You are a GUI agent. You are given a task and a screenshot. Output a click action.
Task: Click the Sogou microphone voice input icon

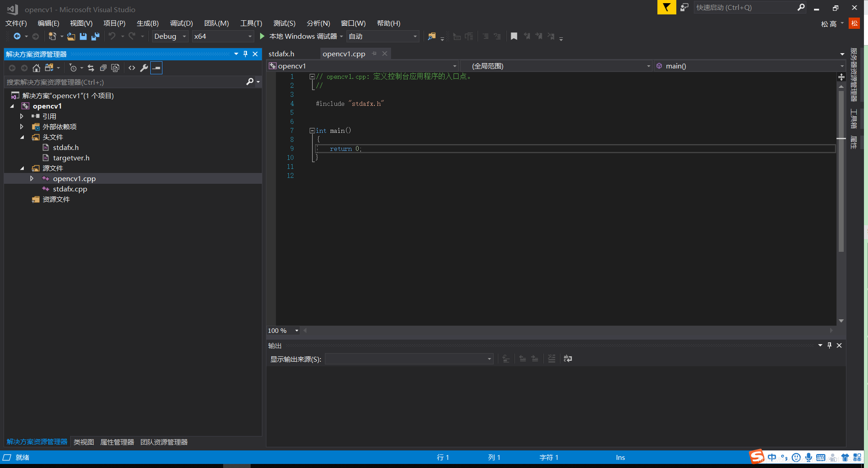coord(809,458)
